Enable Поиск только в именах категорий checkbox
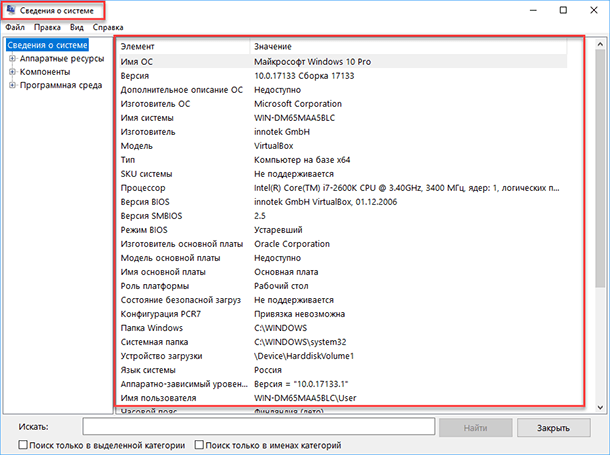The image size is (610, 455). (199, 444)
